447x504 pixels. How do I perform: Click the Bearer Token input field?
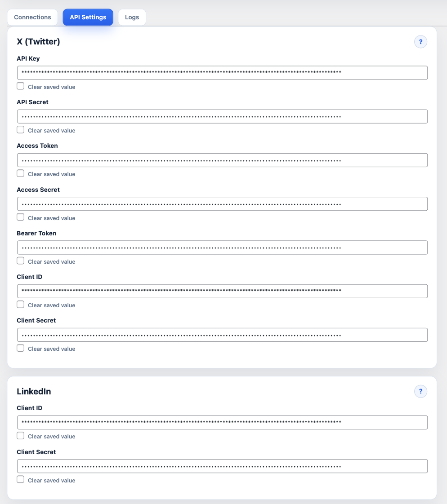coord(222,247)
